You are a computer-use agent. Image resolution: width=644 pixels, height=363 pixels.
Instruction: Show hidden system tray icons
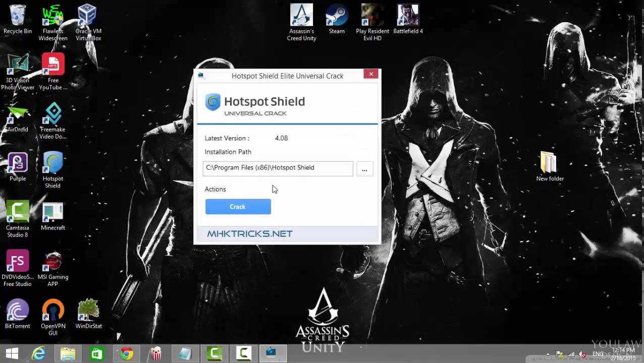pyautogui.click(x=548, y=354)
